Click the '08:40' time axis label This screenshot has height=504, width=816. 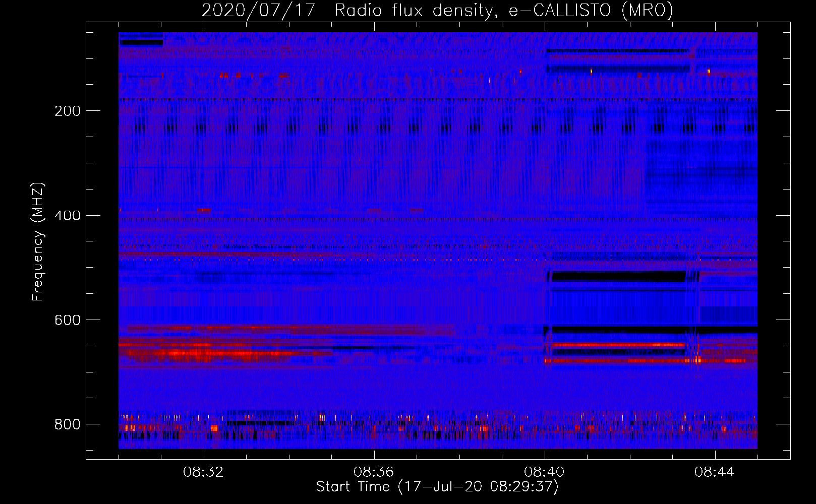pos(544,472)
